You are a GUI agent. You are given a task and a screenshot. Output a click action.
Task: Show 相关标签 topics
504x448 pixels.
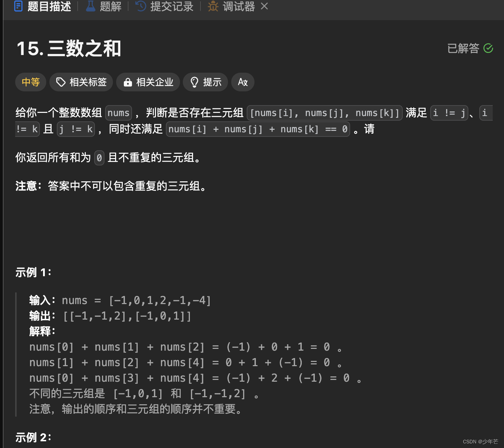point(81,82)
